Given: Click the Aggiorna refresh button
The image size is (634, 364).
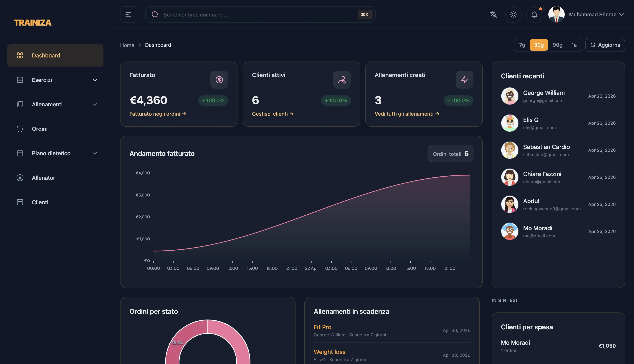Looking at the screenshot, I should point(605,45).
